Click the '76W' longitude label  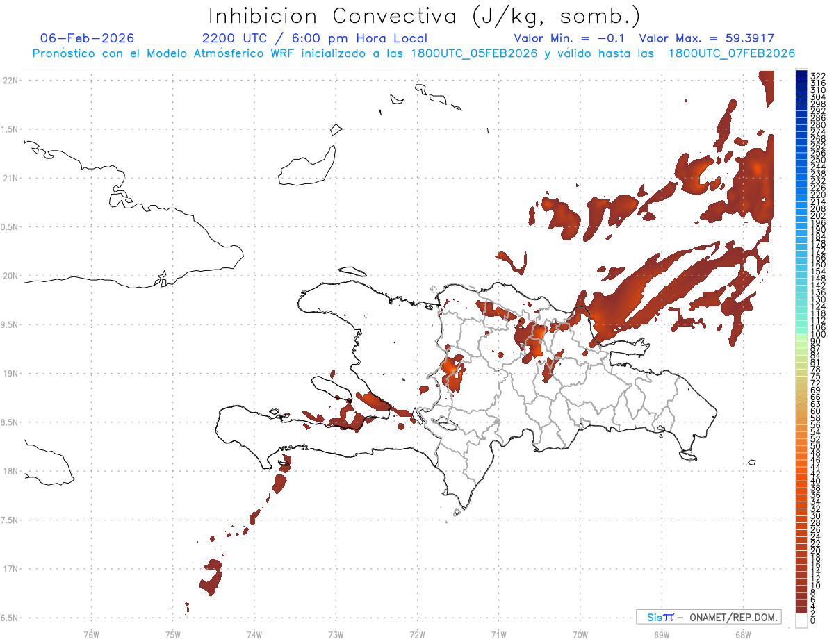[91, 634]
